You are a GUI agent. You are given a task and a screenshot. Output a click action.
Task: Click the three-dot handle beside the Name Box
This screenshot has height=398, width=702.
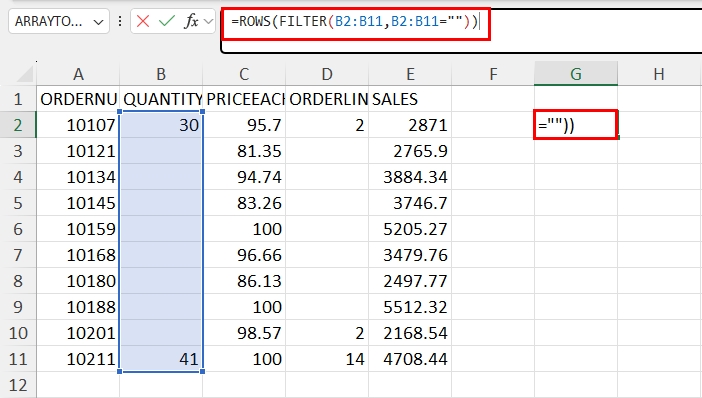click(120, 21)
